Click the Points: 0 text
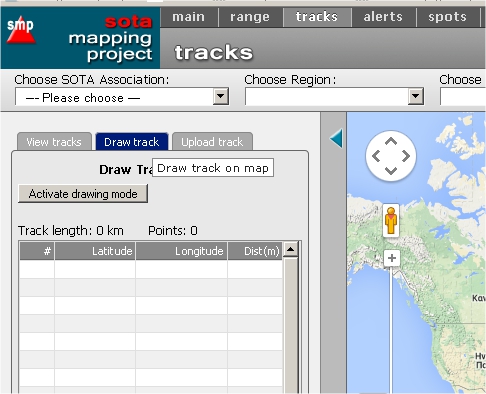This screenshot has width=486, height=394. [173, 231]
